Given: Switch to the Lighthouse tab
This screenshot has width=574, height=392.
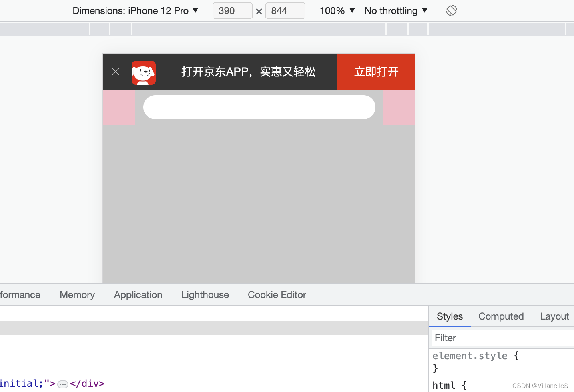Looking at the screenshot, I should pyautogui.click(x=205, y=295).
